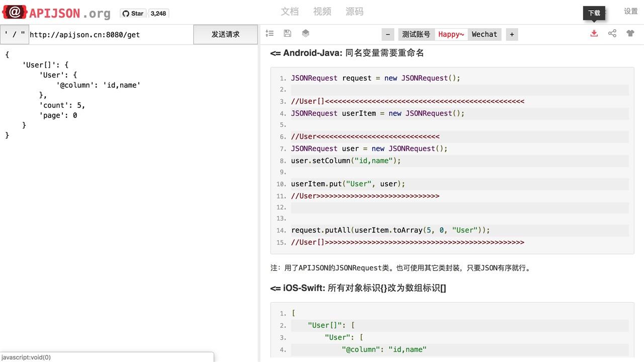Select the Wechat account option
Screen dimensions: 644x362
484,34
